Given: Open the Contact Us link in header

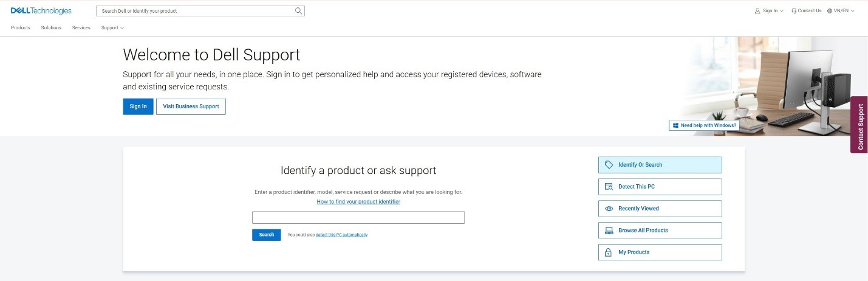Looking at the screenshot, I should tap(807, 10).
